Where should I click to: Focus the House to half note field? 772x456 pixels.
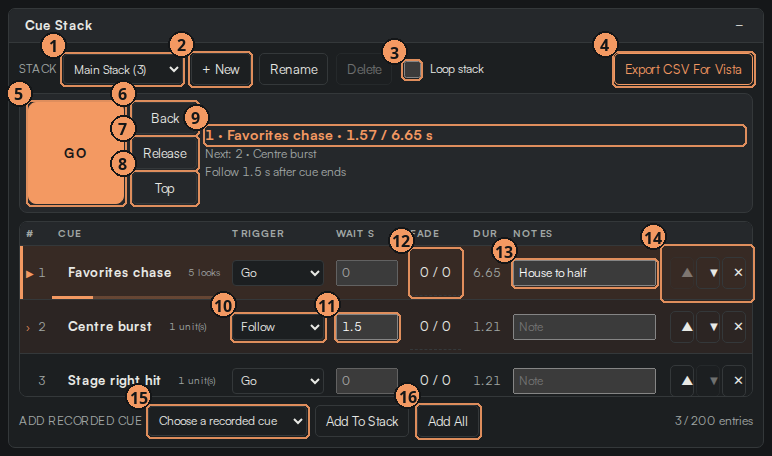(x=584, y=273)
